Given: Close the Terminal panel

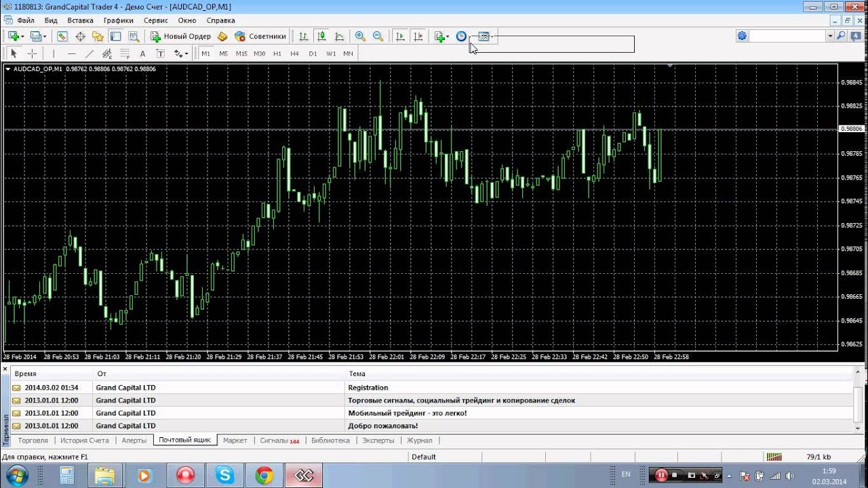Looking at the screenshot, I should coord(5,370).
